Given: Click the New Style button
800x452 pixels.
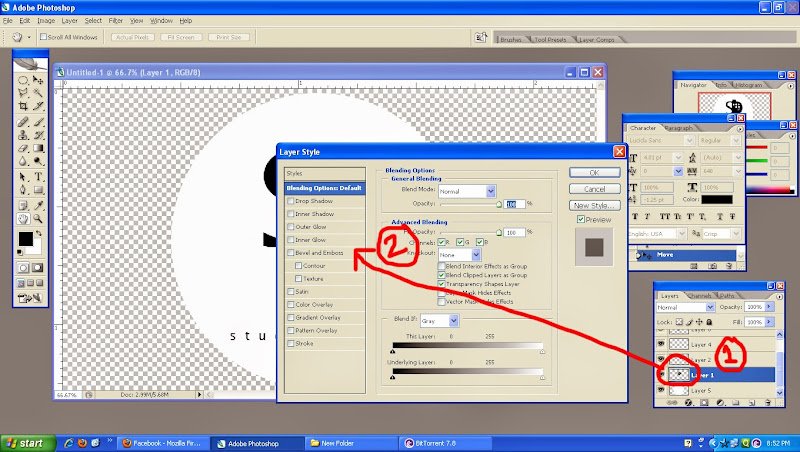Looking at the screenshot, I should (x=594, y=205).
